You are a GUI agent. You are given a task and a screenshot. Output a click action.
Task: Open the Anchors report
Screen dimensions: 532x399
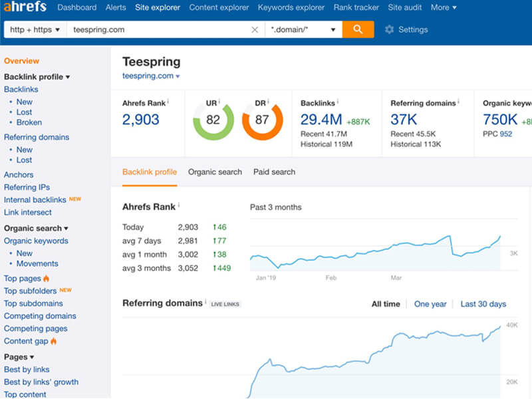pyautogui.click(x=19, y=175)
